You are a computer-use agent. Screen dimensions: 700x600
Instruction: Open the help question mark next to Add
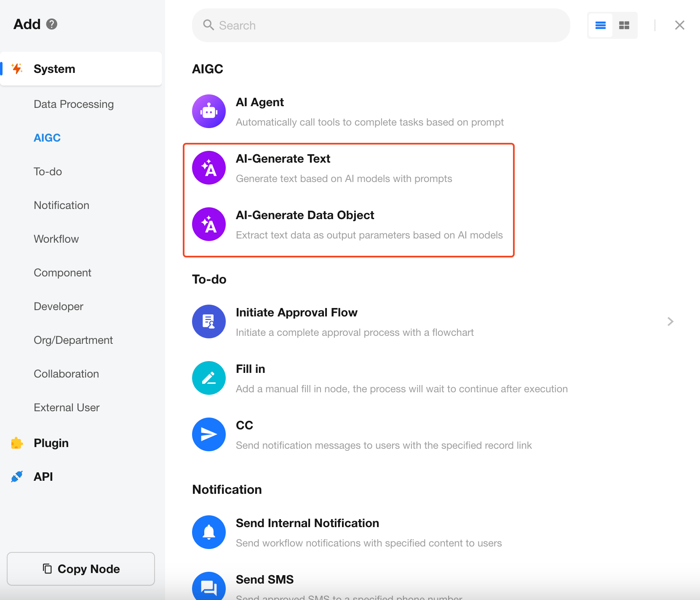click(x=52, y=24)
